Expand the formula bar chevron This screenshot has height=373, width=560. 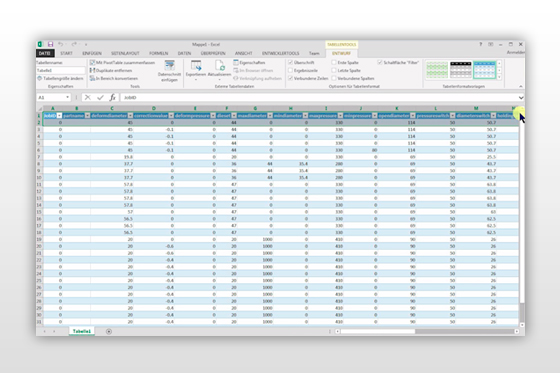click(x=521, y=97)
